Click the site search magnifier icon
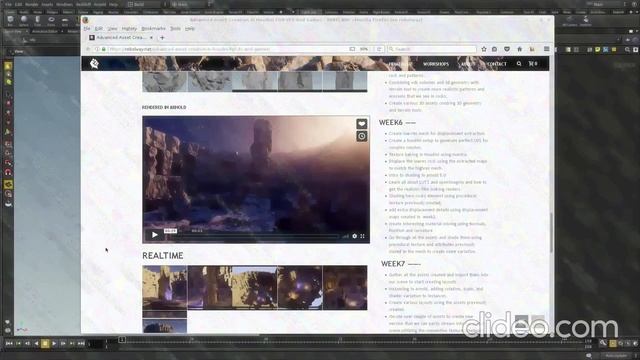640x360 pixels. (x=519, y=64)
